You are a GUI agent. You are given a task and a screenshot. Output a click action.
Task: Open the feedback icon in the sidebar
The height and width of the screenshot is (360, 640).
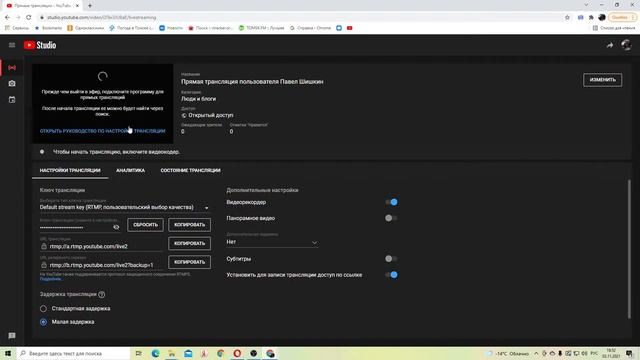pos(12,336)
